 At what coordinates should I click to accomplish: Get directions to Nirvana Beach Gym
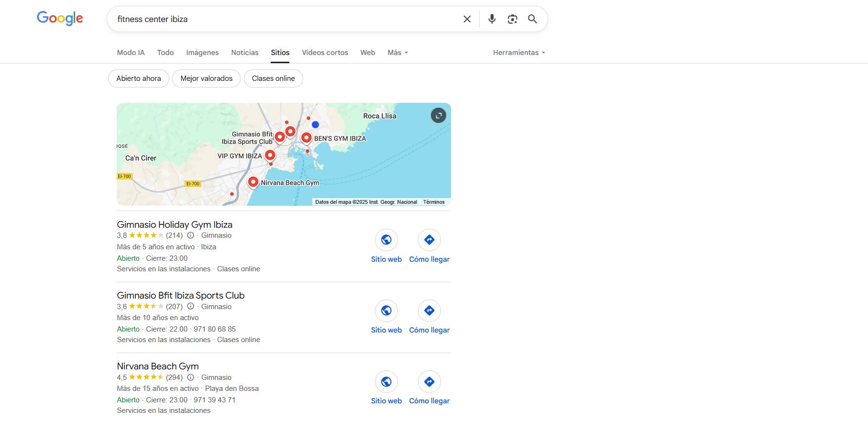coord(429,382)
